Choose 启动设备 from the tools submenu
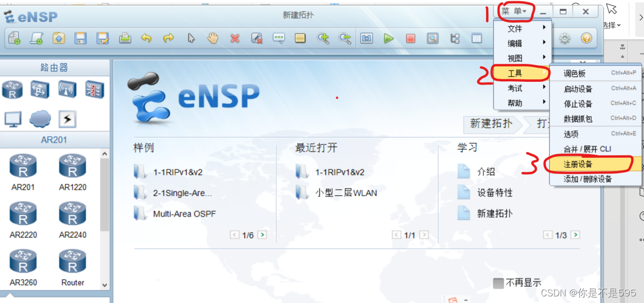This screenshot has width=644, height=303. (x=595, y=89)
